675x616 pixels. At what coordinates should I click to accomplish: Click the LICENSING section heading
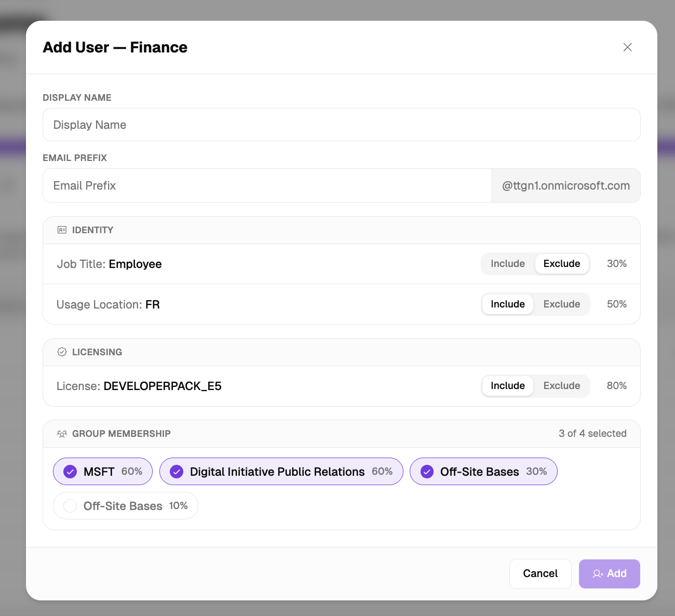coord(97,352)
